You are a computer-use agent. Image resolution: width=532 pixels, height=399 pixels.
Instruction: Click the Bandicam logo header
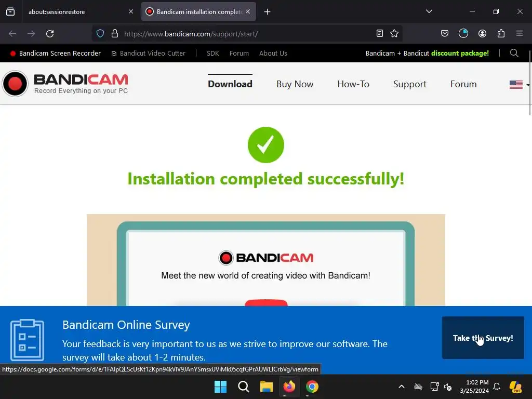pos(65,84)
